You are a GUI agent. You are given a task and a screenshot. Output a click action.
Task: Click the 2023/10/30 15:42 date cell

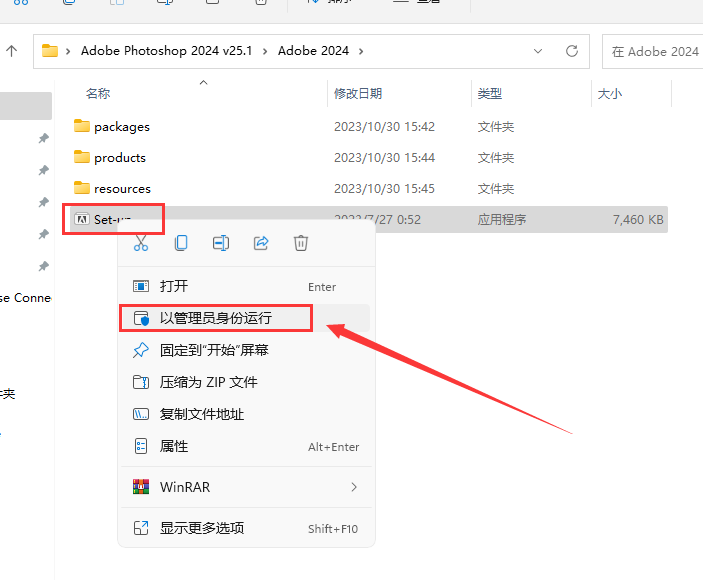pyautogui.click(x=384, y=127)
